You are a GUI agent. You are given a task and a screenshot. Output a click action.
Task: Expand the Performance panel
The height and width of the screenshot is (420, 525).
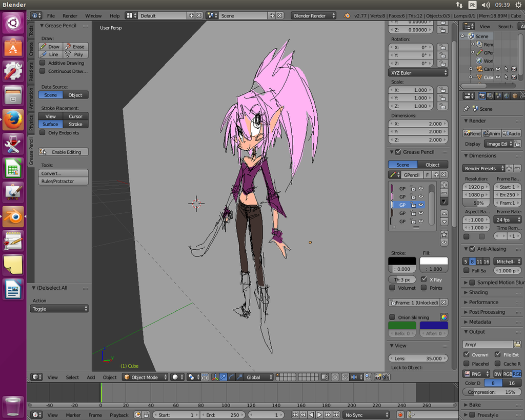click(x=483, y=302)
